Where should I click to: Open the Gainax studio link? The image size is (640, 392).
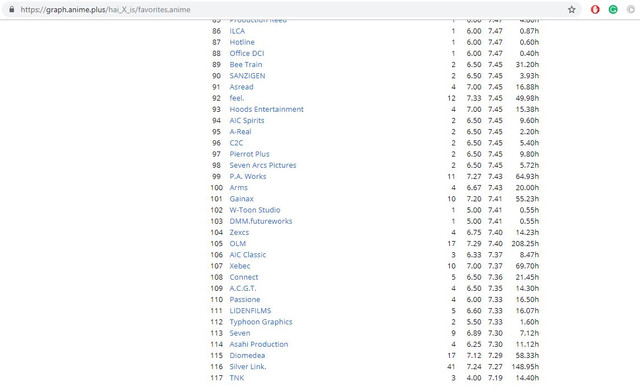tap(241, 199)
